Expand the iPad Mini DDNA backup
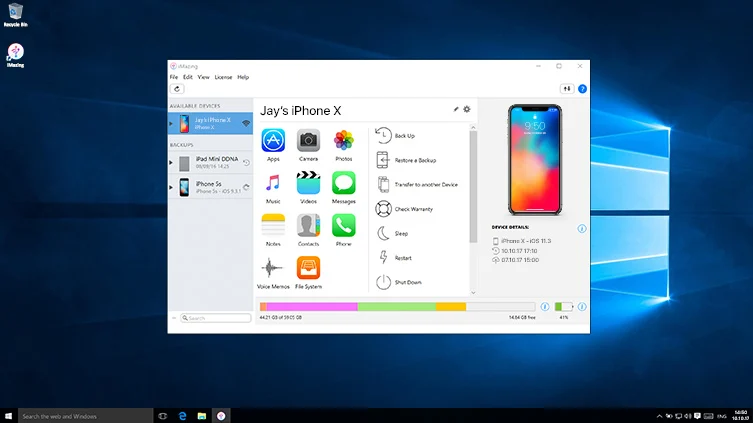The width and height of the screenshot is (753, 423). pos(171,162)
